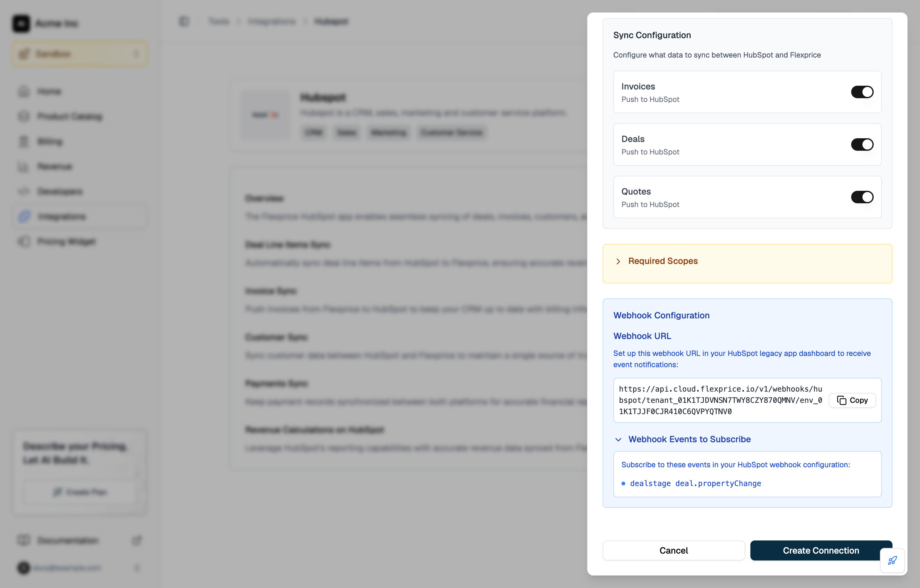
Task: Click the 'Deals' row label
Action: pos(633,139)
